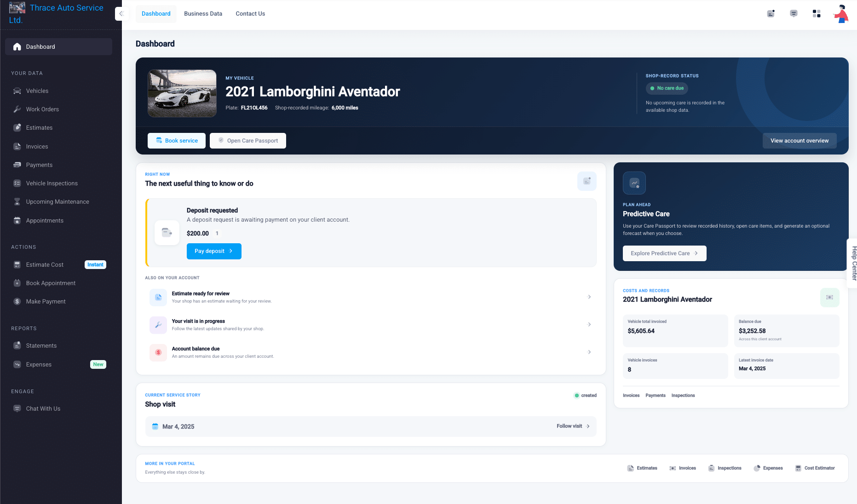The width and height of the screenshot is (857, 504).
Task: Click the Invoices document icon in sidebar
Action: tap(17, 147)
